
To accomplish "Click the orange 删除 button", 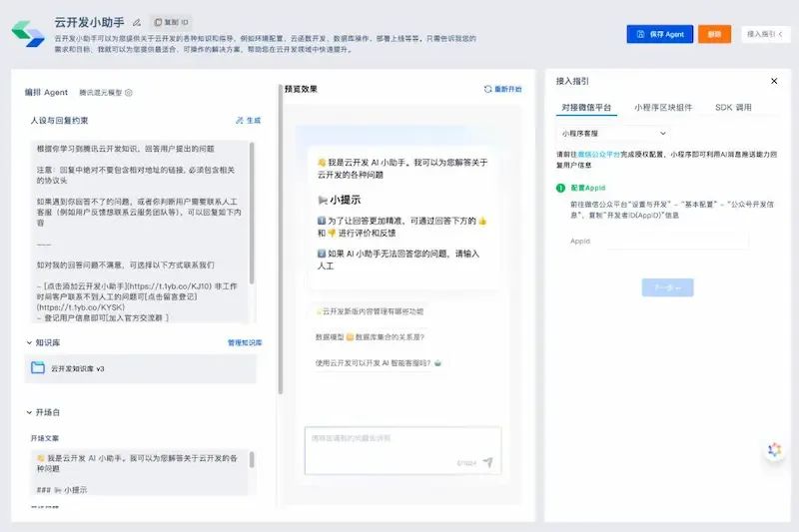I will click(714, 34).
